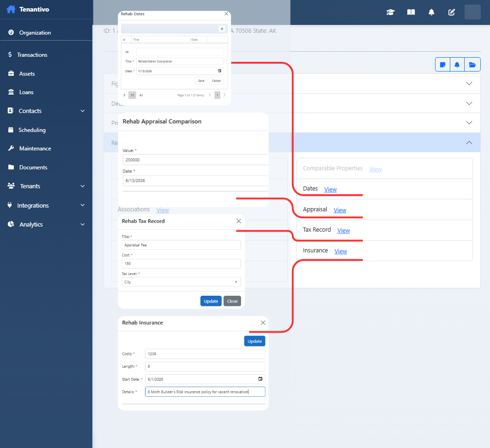Click Update button in Rehab Tax Record
The image size is (490, 448).
pyautogui.click(x=211, y=301)
